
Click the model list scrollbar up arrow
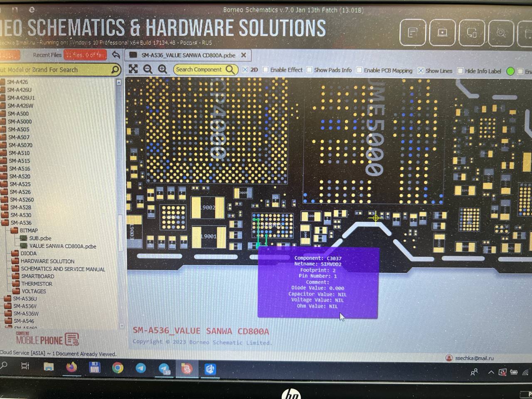click(119, 82)
